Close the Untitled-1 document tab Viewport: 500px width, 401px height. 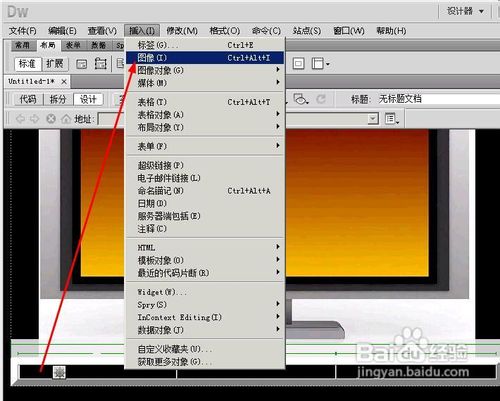(64, 81)
